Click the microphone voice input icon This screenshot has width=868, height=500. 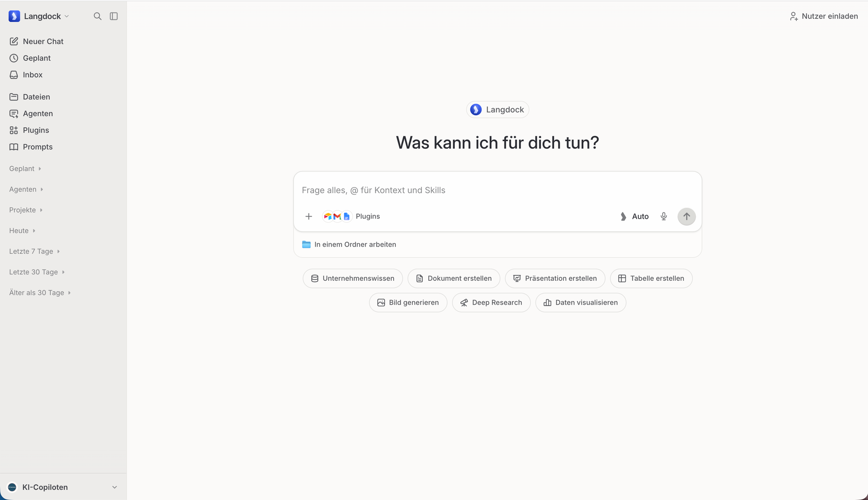[x=664, y=216]
